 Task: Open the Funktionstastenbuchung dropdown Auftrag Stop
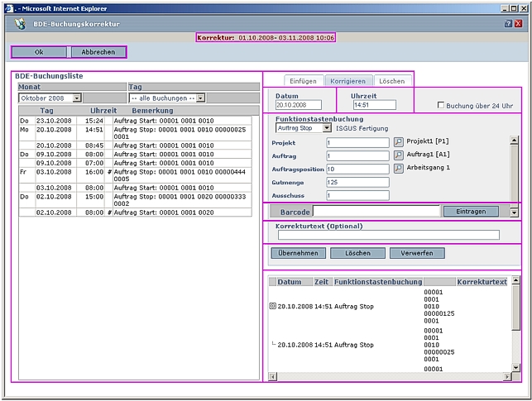click(304, 128)
